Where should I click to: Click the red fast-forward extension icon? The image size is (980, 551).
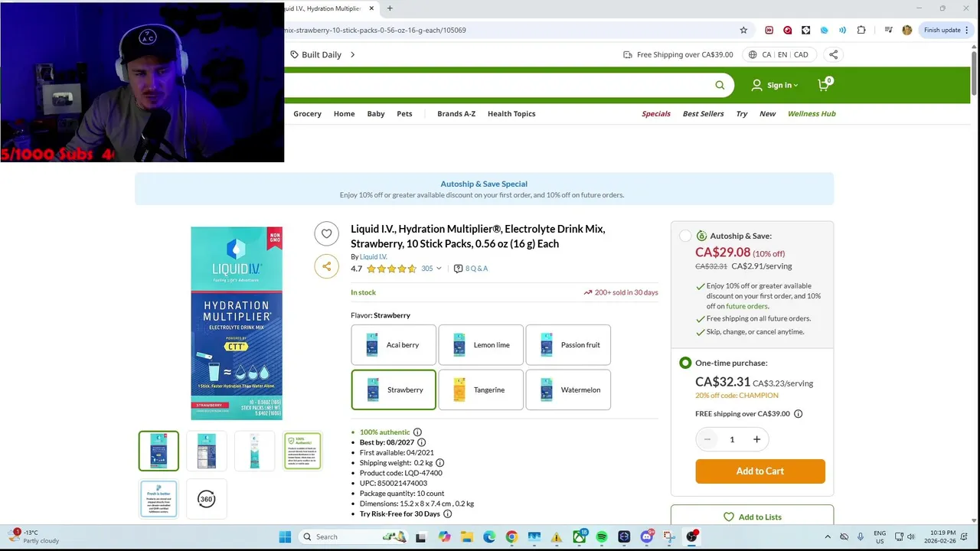point(769,30)
